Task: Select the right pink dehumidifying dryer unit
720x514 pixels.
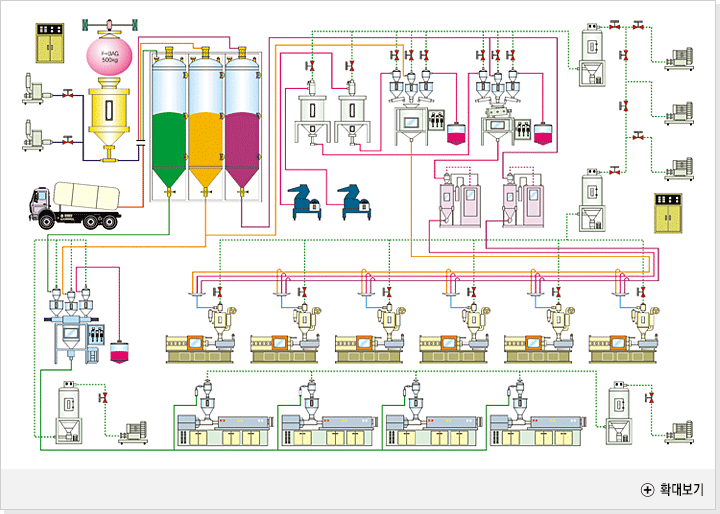Action: [x=522, y=198]
